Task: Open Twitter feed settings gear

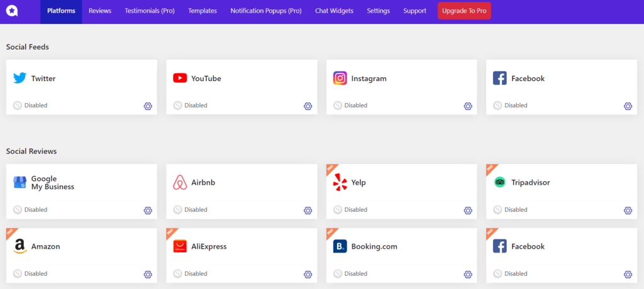Action: pos(148,106)
